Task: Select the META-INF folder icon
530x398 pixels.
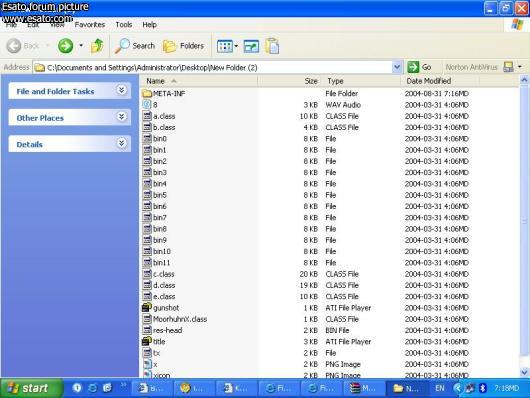Action: [147, 94]
